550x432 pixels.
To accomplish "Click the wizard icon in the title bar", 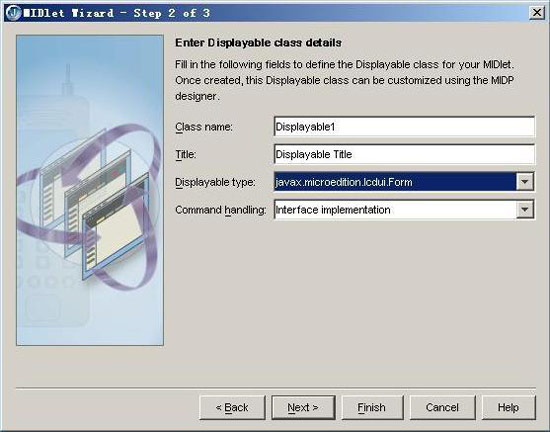I will coord(13,13).
